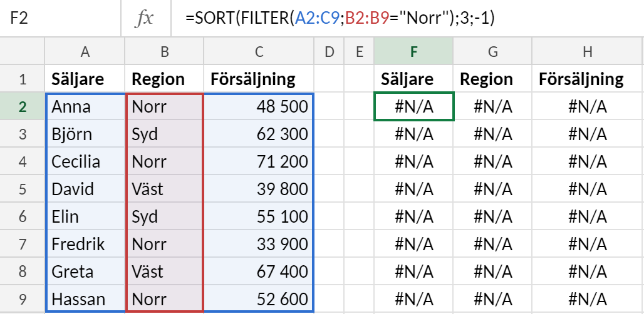Select row 7 header
This screenshot has height=314, width=644.
click(x=22, y=244)
